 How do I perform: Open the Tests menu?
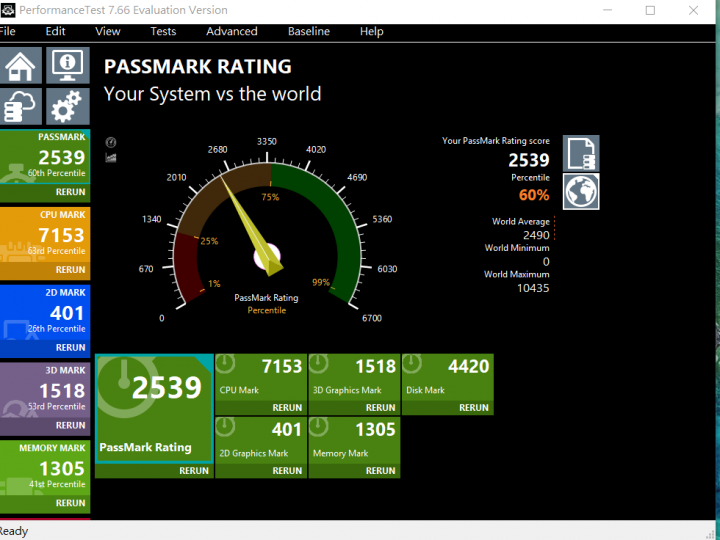pos(163,31)
